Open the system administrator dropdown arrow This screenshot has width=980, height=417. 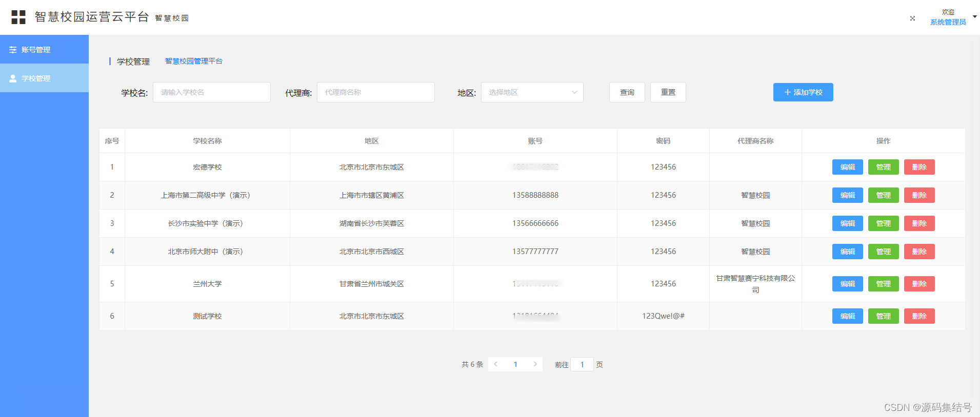pyautogui.click(x=975, y=17)
